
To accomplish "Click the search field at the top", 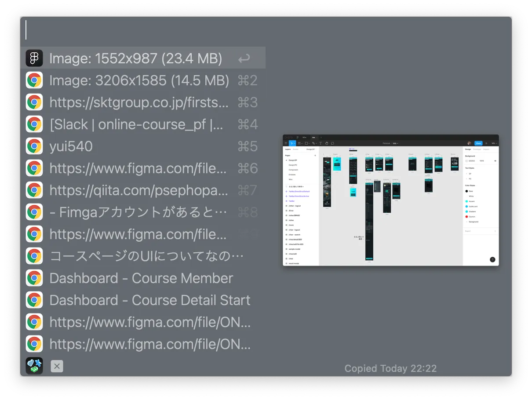I will coord(264,30).
